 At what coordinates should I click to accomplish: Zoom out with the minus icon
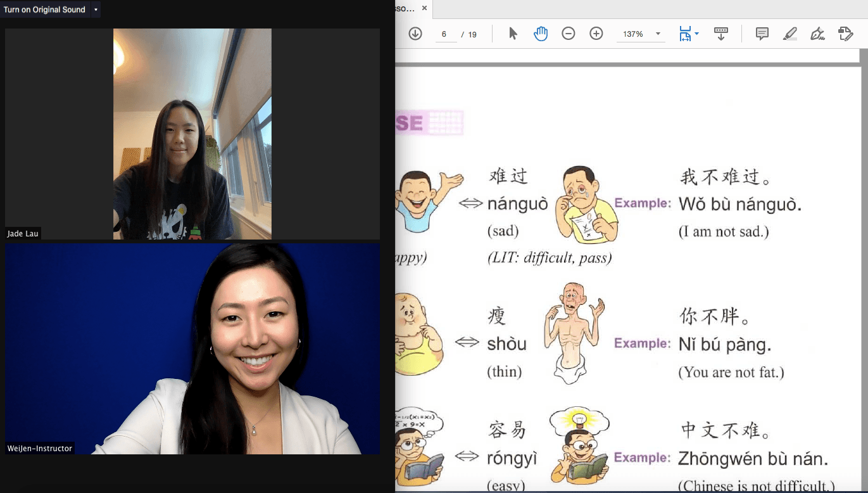click(x=569, y=34)
